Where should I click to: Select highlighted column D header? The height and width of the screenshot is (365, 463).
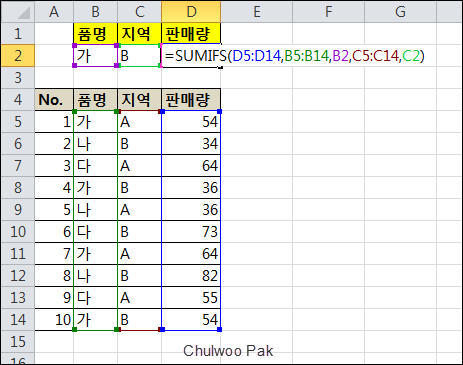[191, 12]
